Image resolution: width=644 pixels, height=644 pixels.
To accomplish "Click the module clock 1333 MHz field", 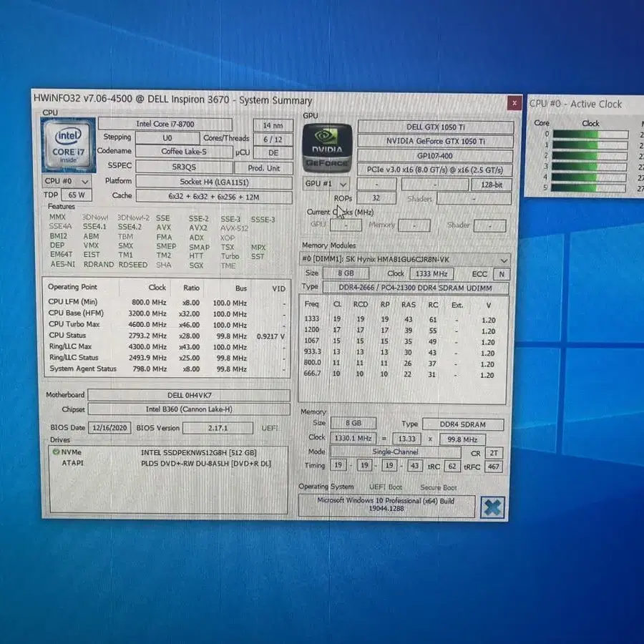I will click(x=431, y=273).
